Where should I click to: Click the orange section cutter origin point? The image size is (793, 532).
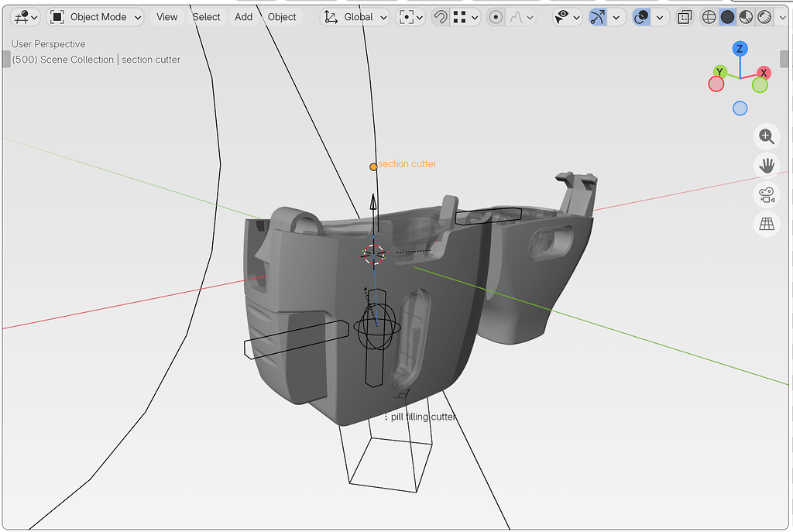coord(373,166)
